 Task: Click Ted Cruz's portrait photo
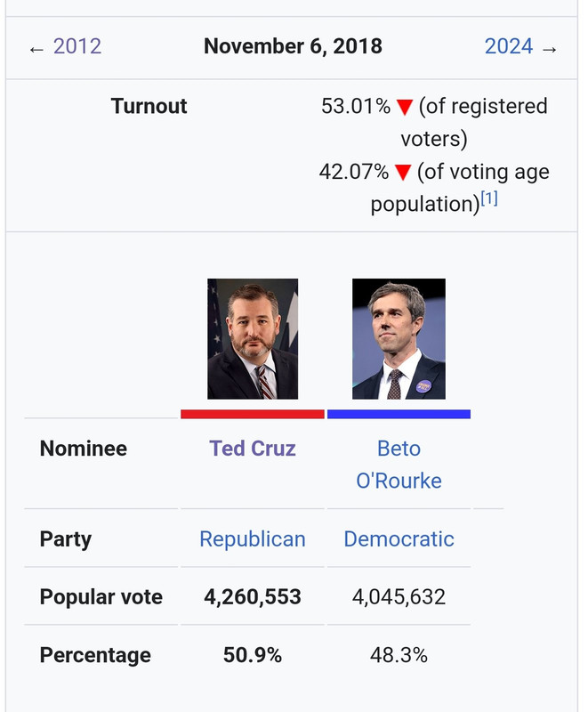click(x=253, y=339)
